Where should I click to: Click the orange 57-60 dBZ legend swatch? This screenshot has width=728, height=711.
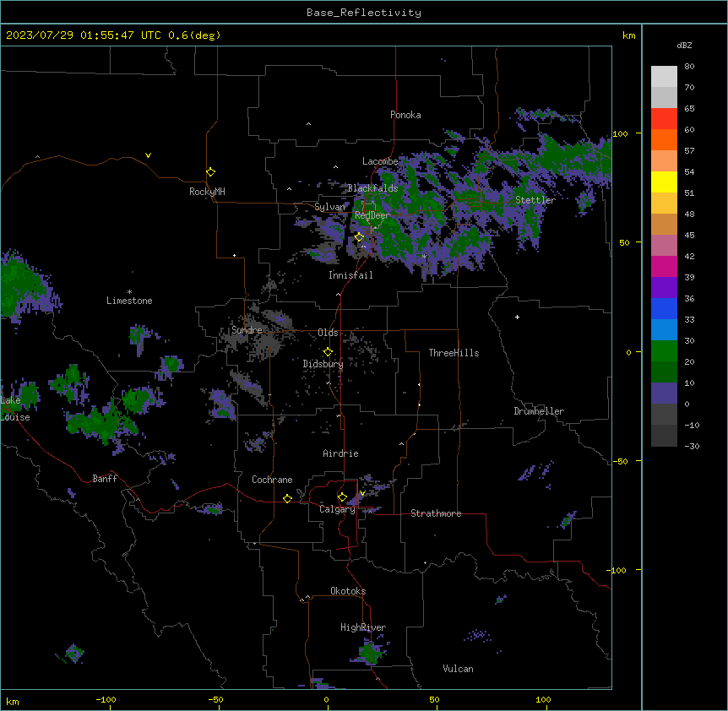[664, 139]
